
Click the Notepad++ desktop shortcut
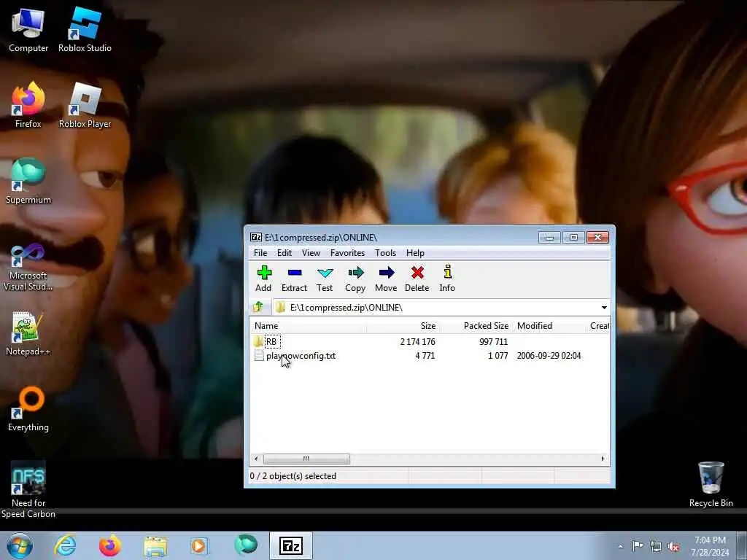coord(28,333)
